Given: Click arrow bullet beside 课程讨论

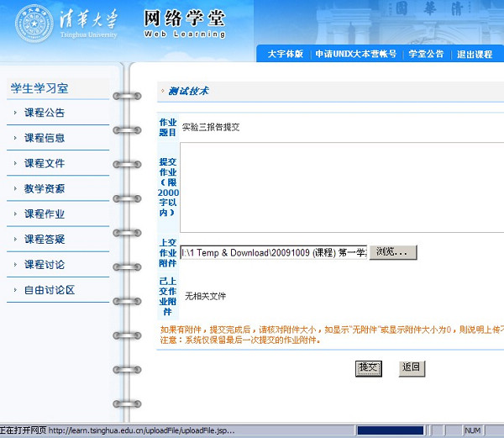Looking at the screenshot, I should point(15,265).
